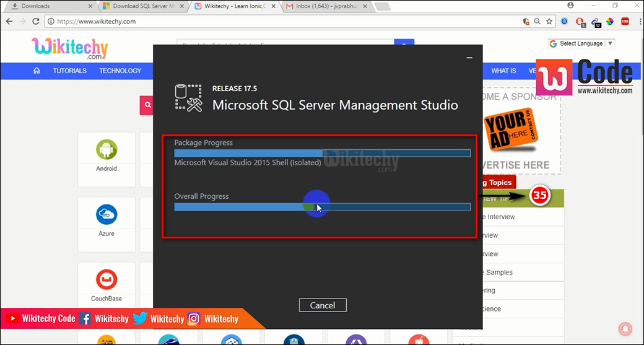Click the Android tutorial icon
The height and width of the screenshot is (345, 644).
[x=107, y=150]
